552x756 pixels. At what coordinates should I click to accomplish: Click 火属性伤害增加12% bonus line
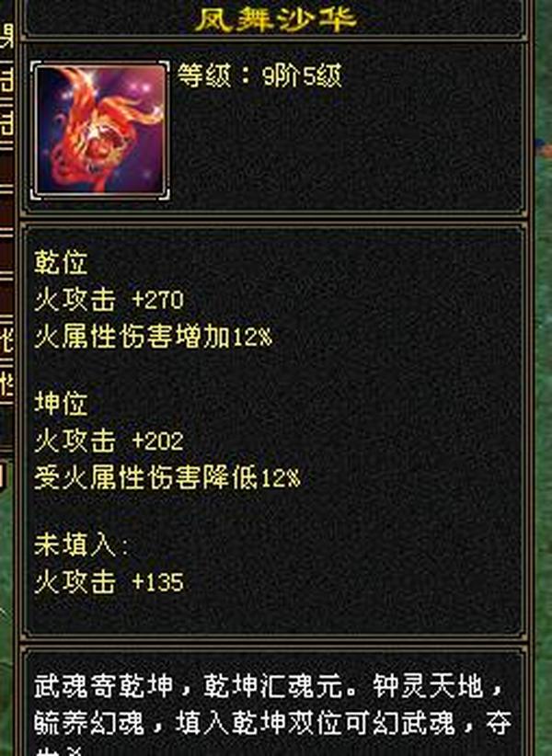click(154, 337)
